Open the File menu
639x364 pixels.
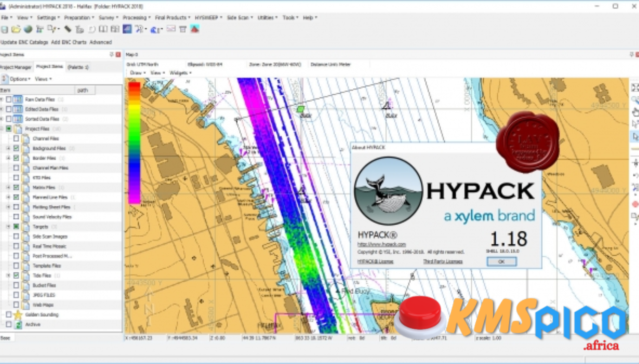(6, 17)
